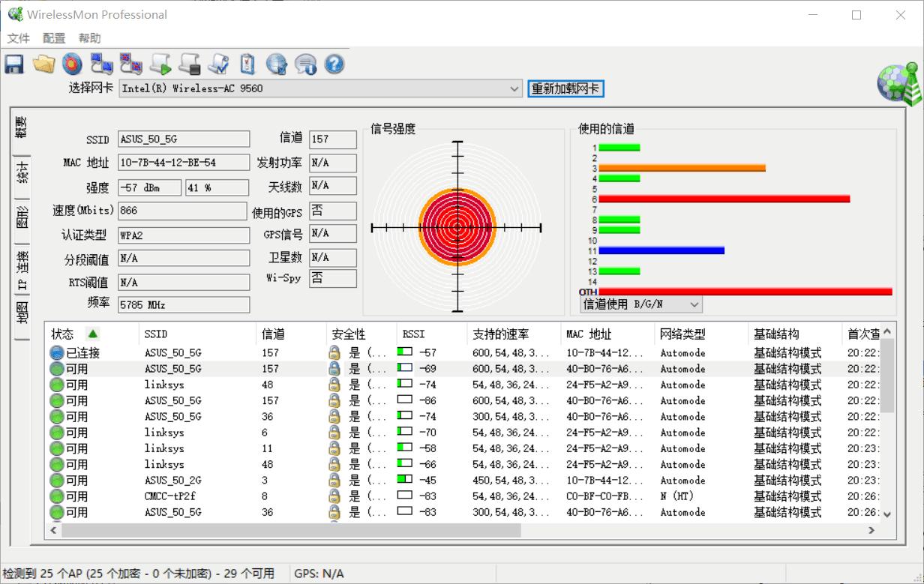Click the SSID input field

[x=183, y=139]
